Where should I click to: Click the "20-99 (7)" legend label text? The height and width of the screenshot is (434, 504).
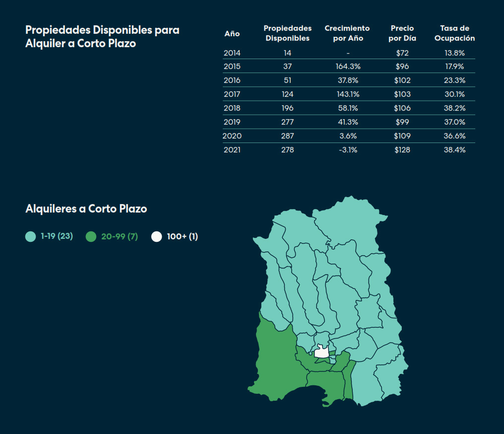(x=120, y=237)
